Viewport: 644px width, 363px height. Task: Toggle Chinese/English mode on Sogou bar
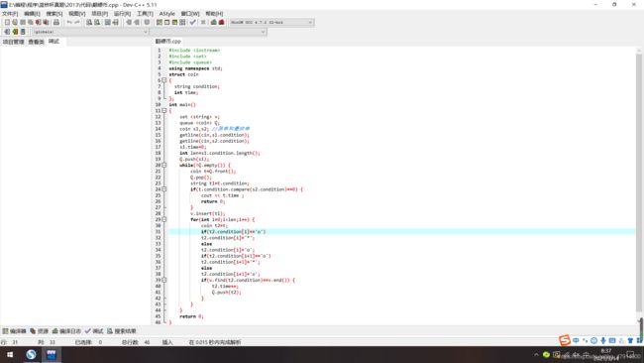click(576, 340)
